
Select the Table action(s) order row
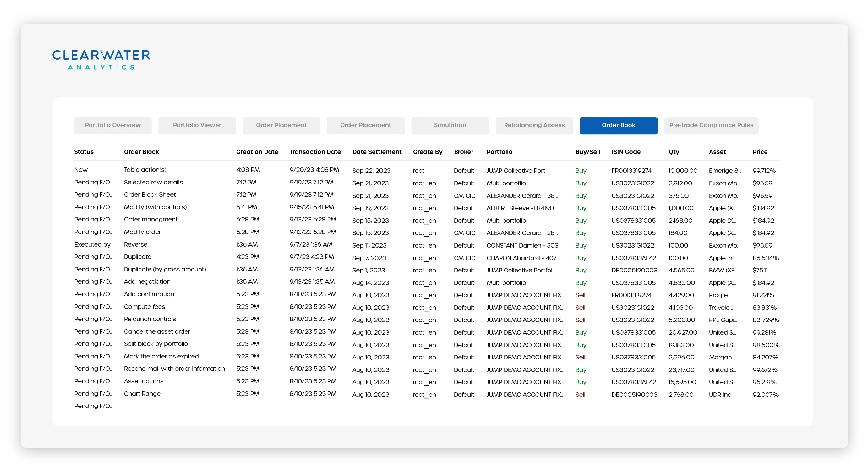145,170
